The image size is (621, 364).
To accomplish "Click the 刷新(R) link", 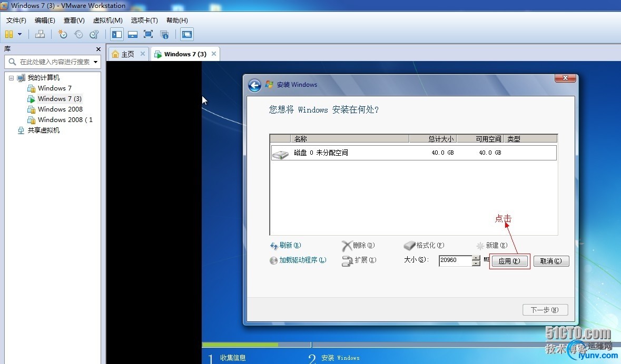I will 285,245.
